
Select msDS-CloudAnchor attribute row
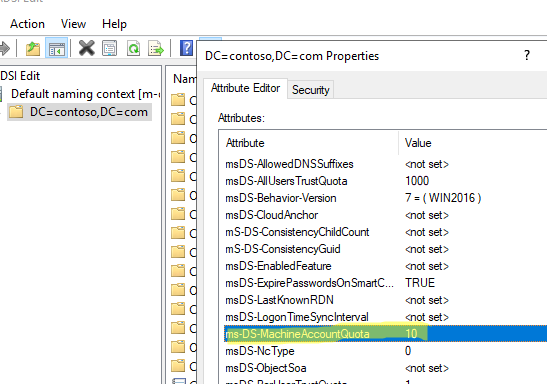386,215
